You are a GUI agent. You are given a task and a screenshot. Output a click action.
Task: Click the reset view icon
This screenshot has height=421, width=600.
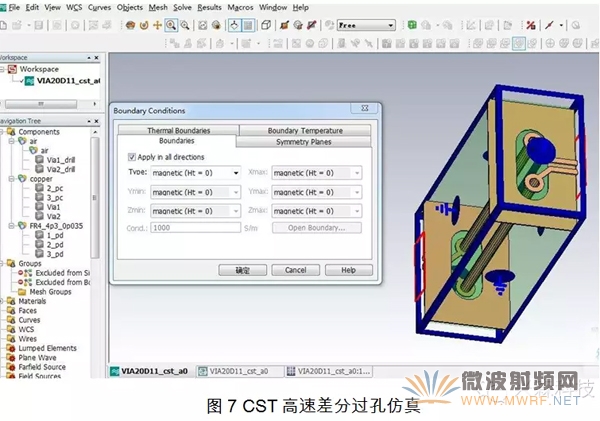tap(202, 25)
